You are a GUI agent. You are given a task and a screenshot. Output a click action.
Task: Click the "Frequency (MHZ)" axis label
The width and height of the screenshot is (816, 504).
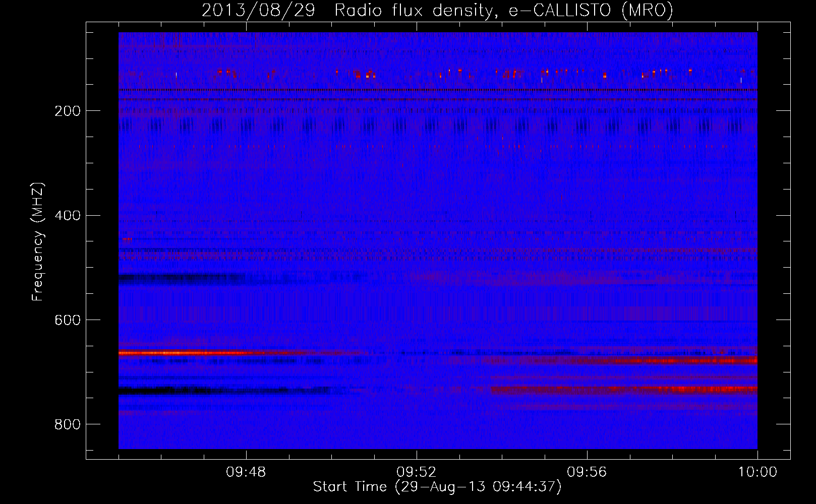pyautogui.click(x=38, y=242)
